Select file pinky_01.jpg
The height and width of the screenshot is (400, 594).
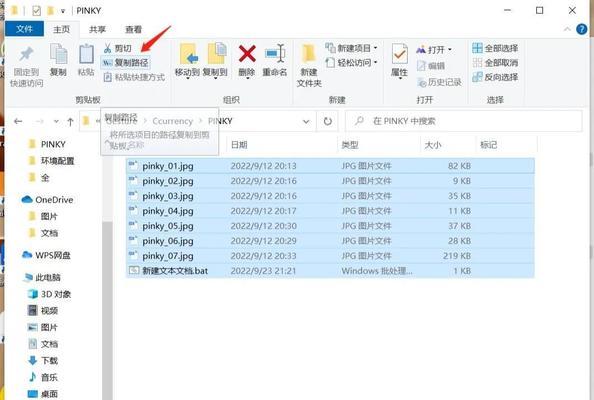pyautogui.click(x=330, y=166)
